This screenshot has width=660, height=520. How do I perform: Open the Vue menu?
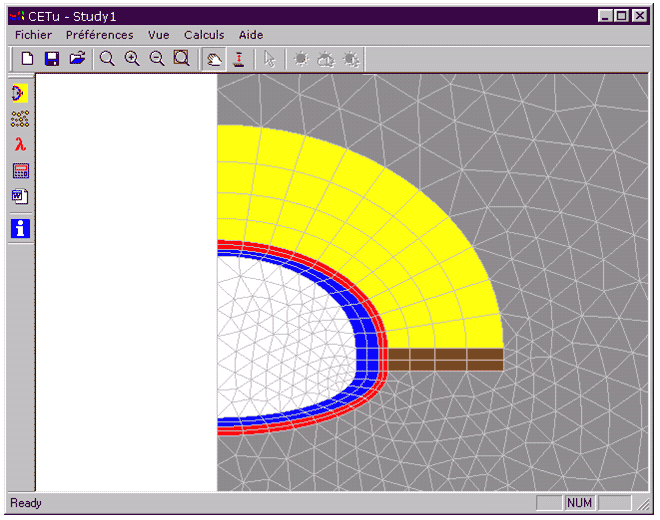[x=159, y=35]
